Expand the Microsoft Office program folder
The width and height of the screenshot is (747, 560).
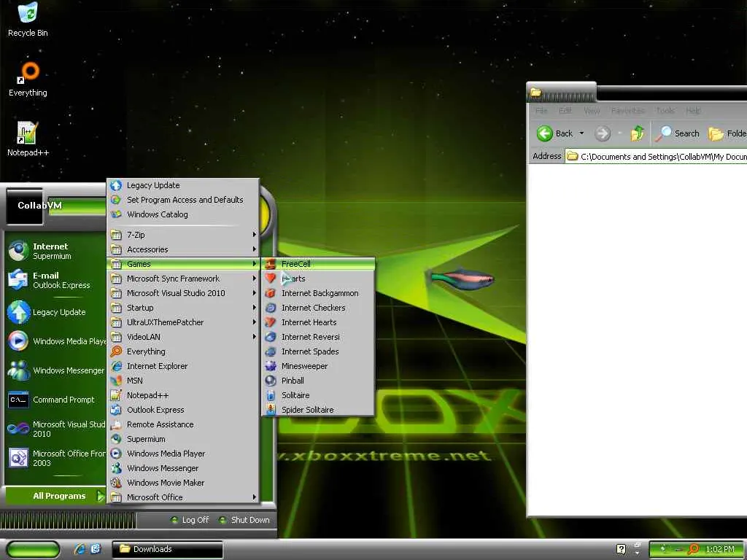pos(183,497)
